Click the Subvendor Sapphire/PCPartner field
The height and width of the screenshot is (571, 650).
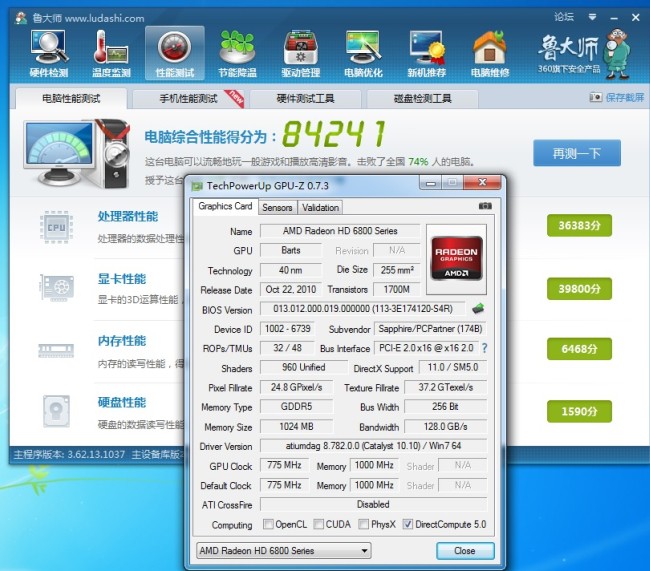[430, 329]
